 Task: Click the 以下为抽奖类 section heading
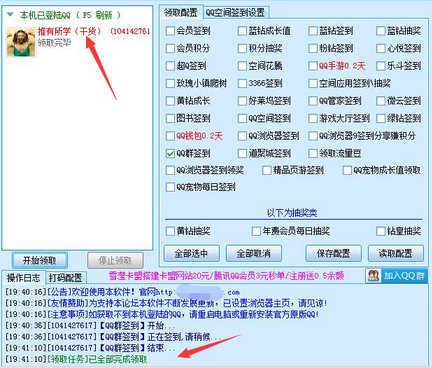[x=292, y=213]
